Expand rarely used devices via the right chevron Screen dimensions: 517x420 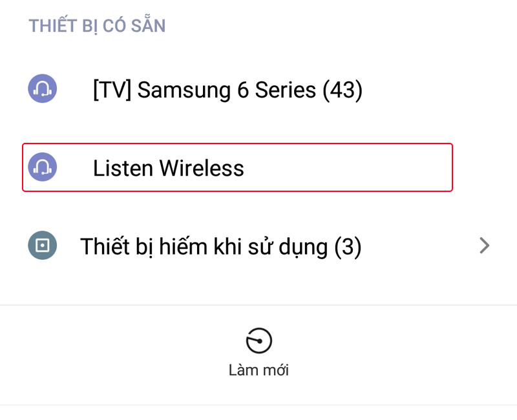484,246
